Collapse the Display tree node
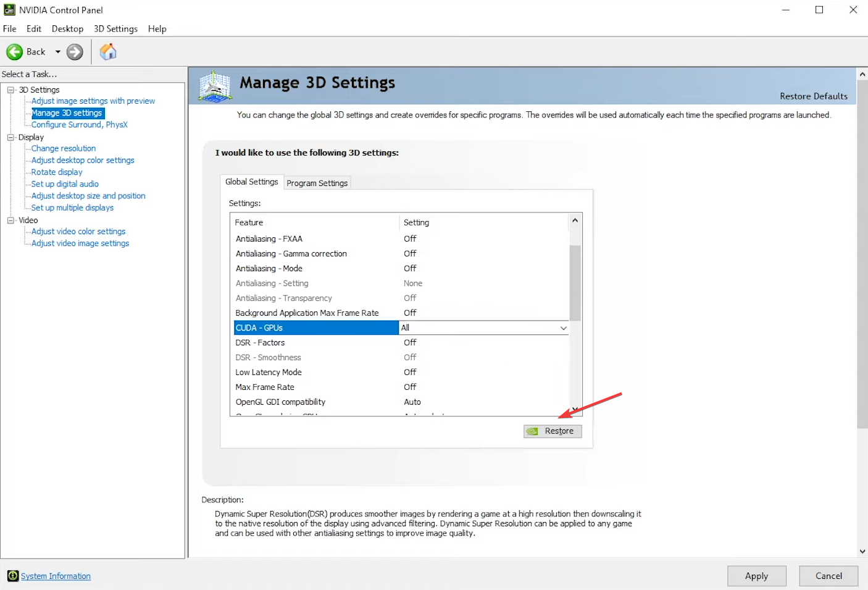 (x=10, y=137)
